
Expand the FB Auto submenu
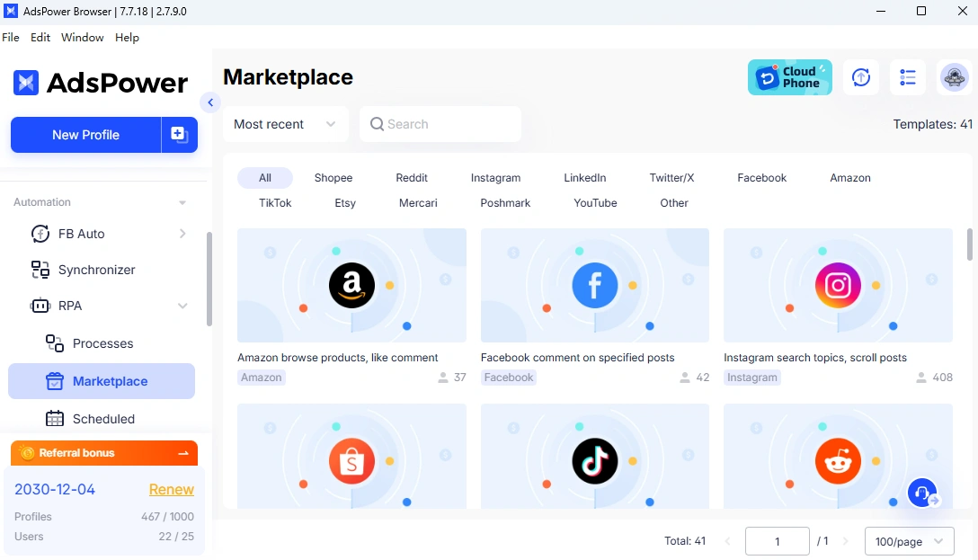pyautogui.click(x=182, y=234)
